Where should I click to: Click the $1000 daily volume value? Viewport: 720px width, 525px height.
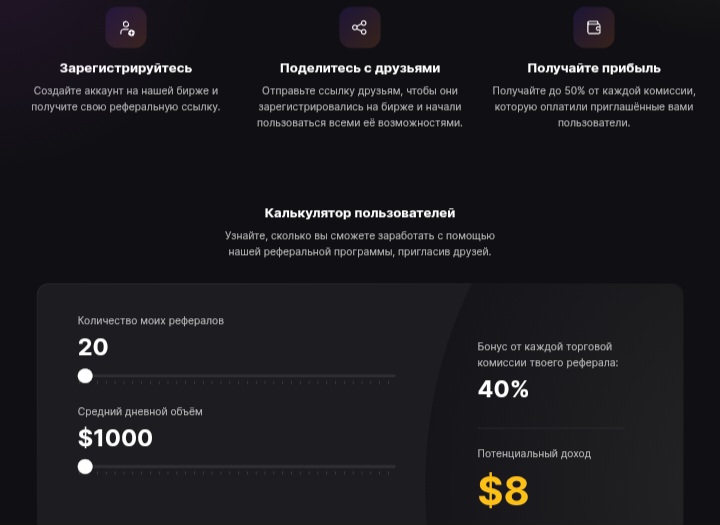click(115, 438)
